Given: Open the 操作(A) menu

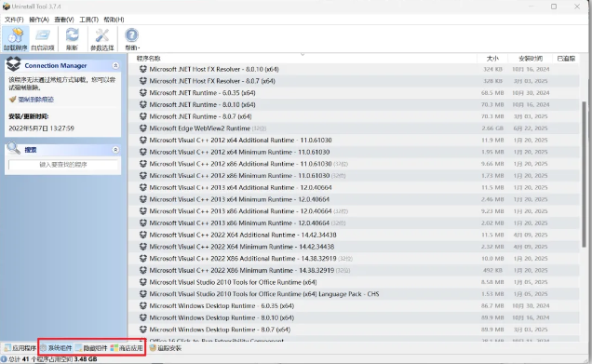Looking at the screenshot, I should [x=39, y=20].
